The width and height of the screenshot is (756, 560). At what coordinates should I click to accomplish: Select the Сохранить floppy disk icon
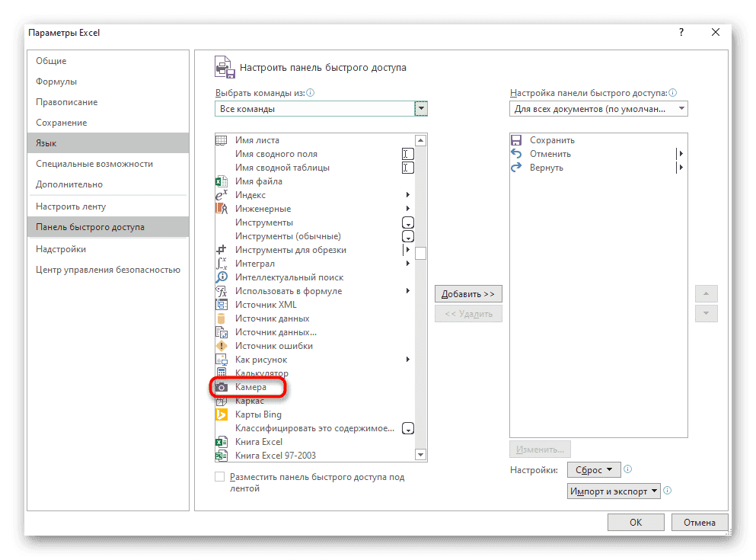click(x=516, y=140)
